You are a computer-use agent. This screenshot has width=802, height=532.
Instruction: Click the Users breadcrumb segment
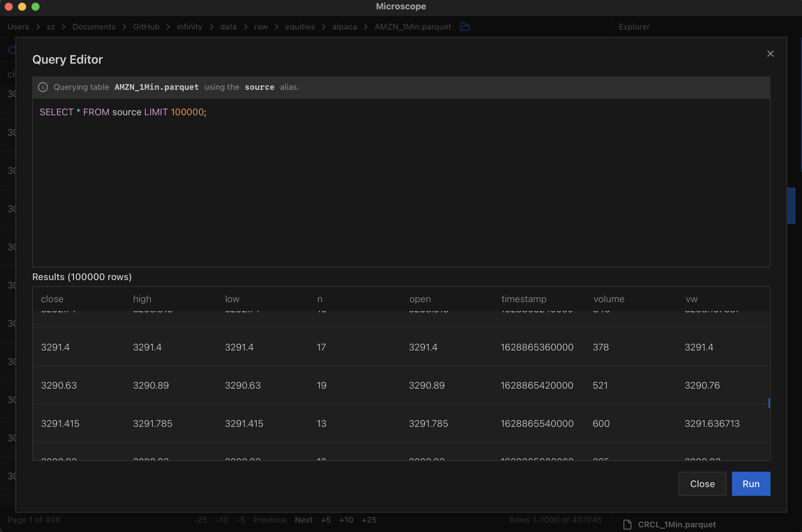[x=18, y=26]
